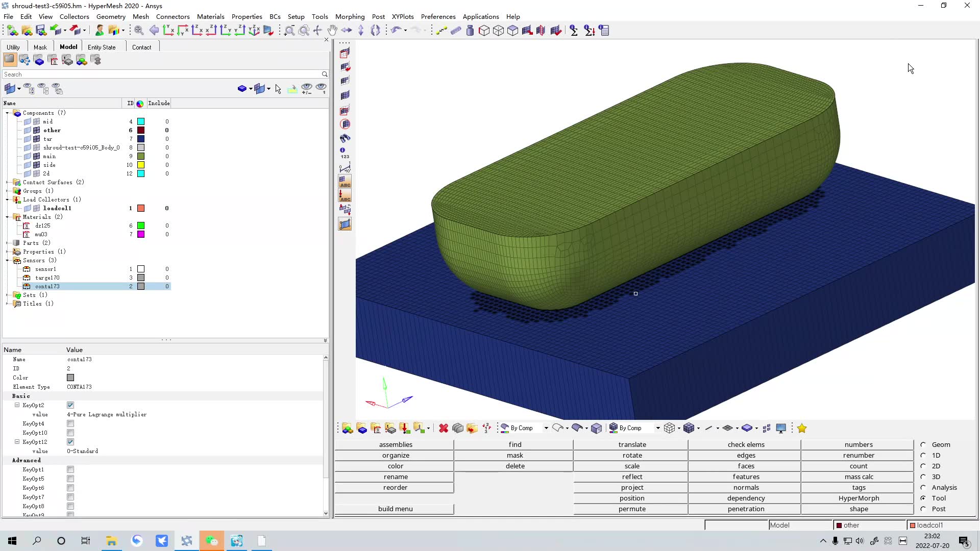Click the yellow color swatch for side
The height and width of the screenshot is (551, 980).
141,165
